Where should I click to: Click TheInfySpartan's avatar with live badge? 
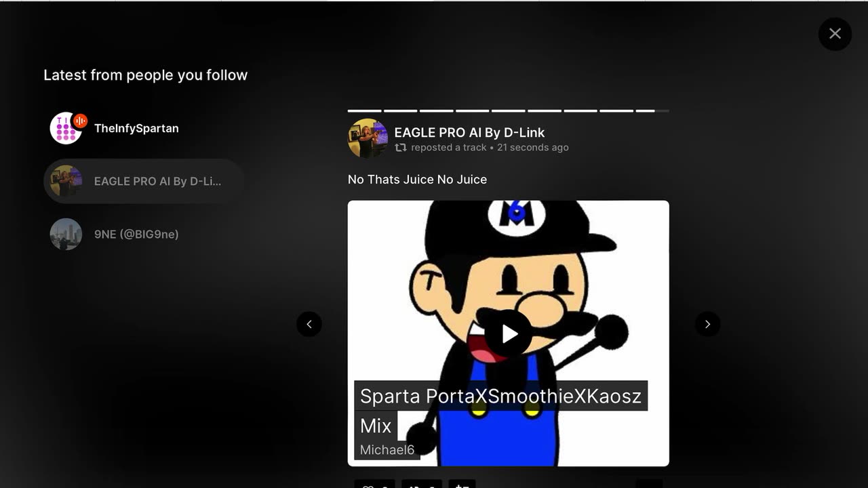(66, 128)
